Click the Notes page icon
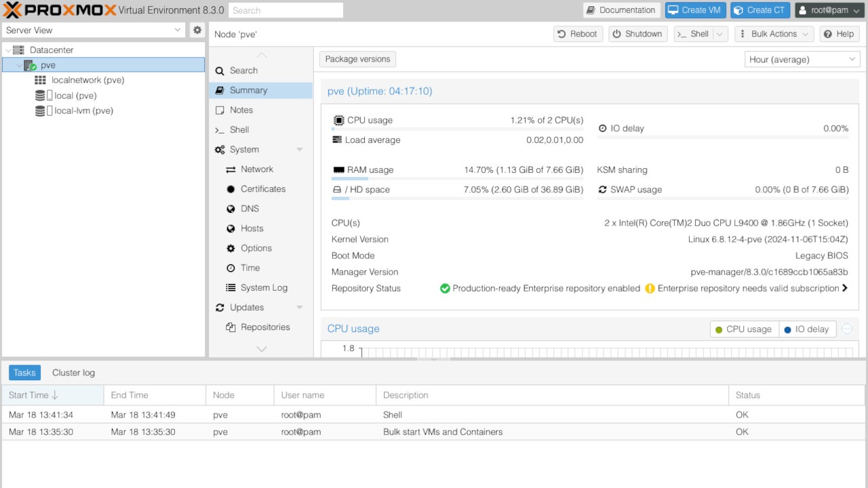 click(x=220, y=110)
